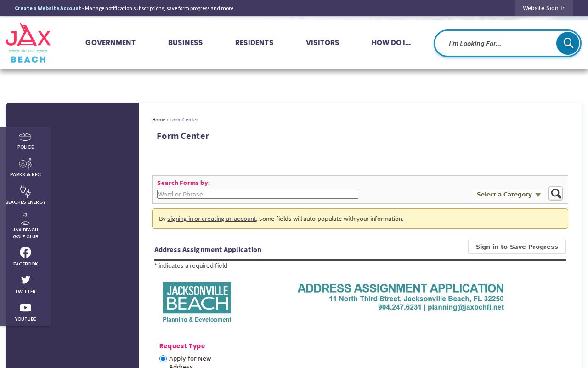Viewport: 588px width, 368px height.
Task: Follow the Create a Website Account link
Action: [48, 8]
